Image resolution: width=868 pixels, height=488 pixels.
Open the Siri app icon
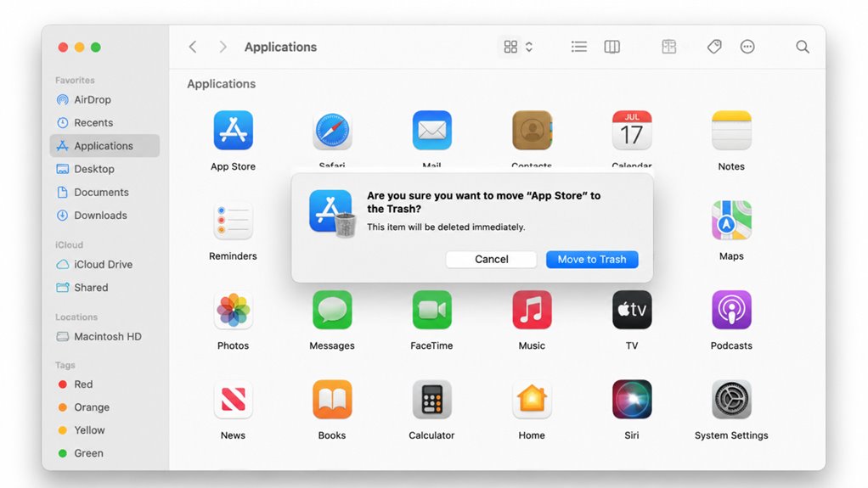(632, 400)
